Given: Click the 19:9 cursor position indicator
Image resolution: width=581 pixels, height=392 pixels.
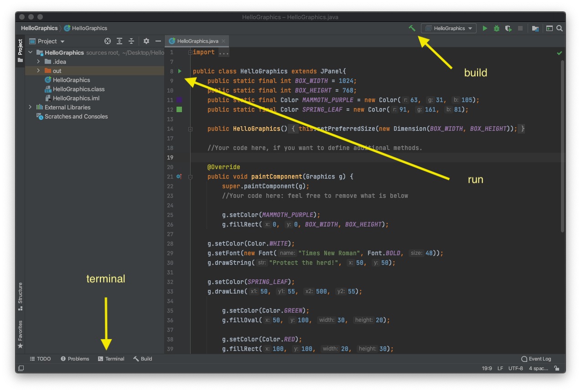Looking at the screenshot, I should click(487, 368).
